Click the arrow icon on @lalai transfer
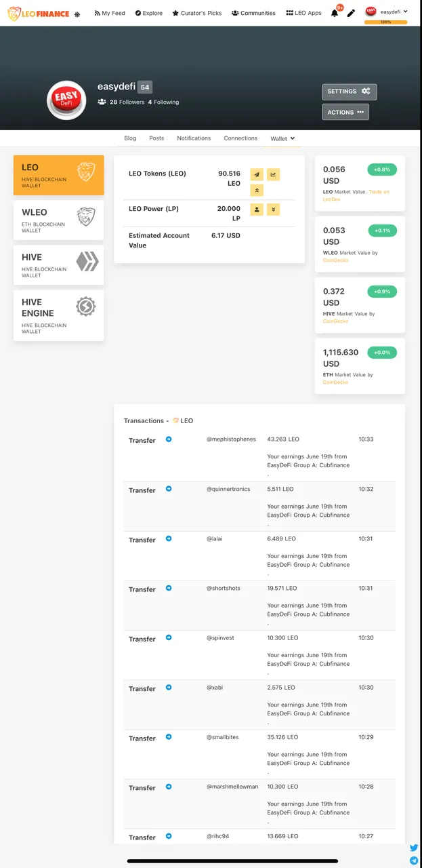The width and height of the screenshot is (422, 868). point(169,538)
